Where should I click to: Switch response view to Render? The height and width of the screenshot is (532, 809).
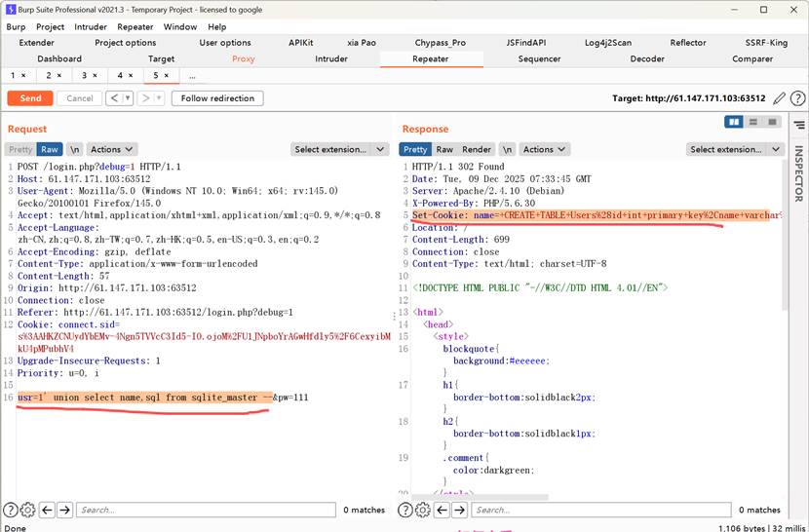pyautogui.click(x=477, y=149)
